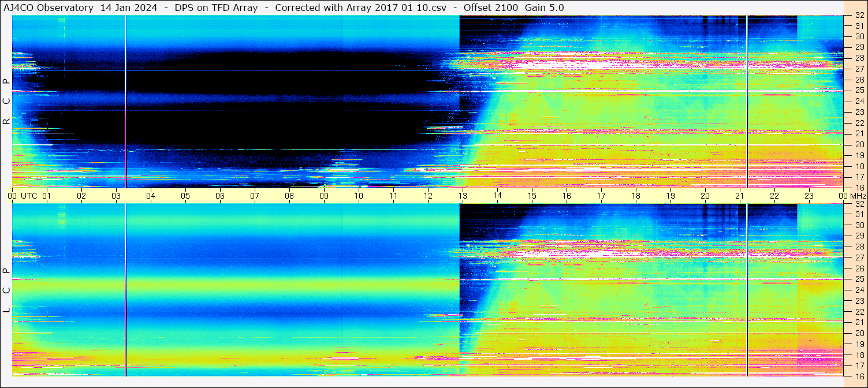Image resolution: width=868 pixels, height=388 pixels.
Task: Pick the 22 hour tick on the UTC axis
Action: click(x=774, y=196)
